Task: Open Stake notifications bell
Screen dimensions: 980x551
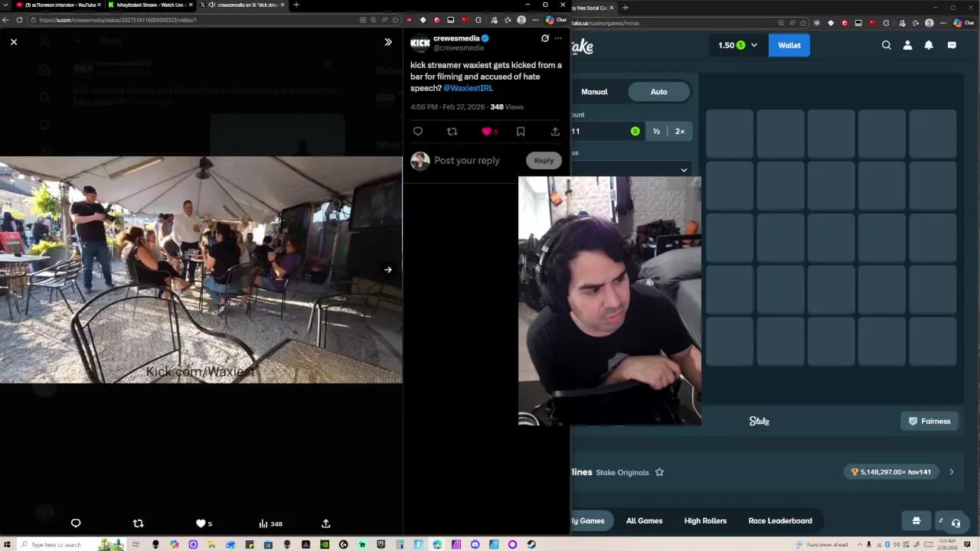Action: tap(929, 45)
